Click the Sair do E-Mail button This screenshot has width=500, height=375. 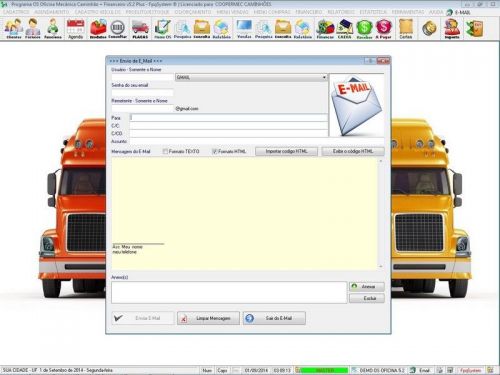click(274, 318)
